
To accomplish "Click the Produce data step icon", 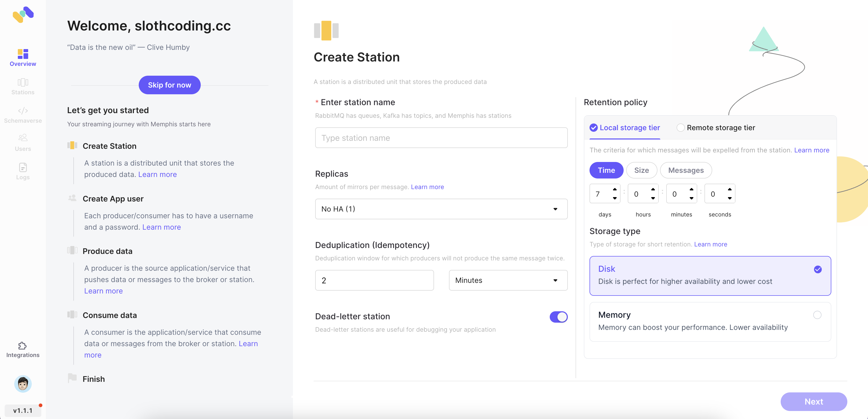I will pyautogui.click(x=72, y=250).
